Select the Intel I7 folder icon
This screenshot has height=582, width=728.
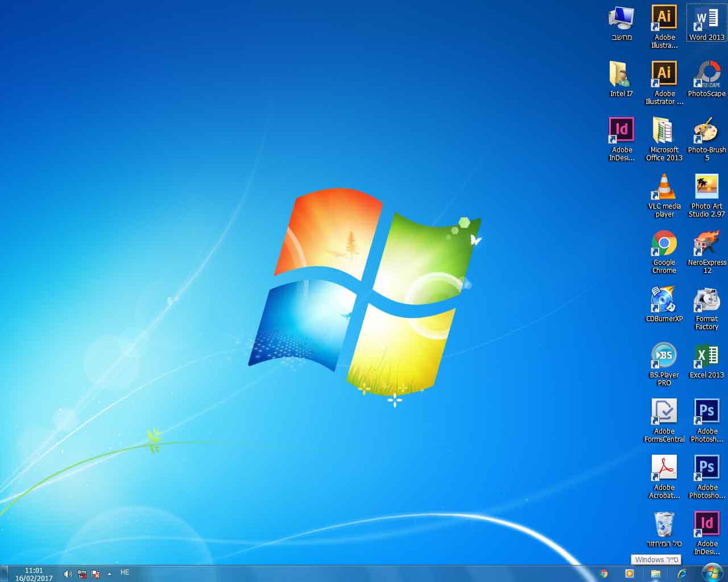click(621, 80)
